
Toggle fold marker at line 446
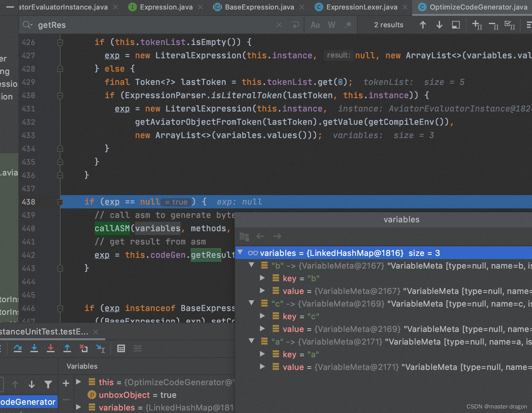(60, 308)
